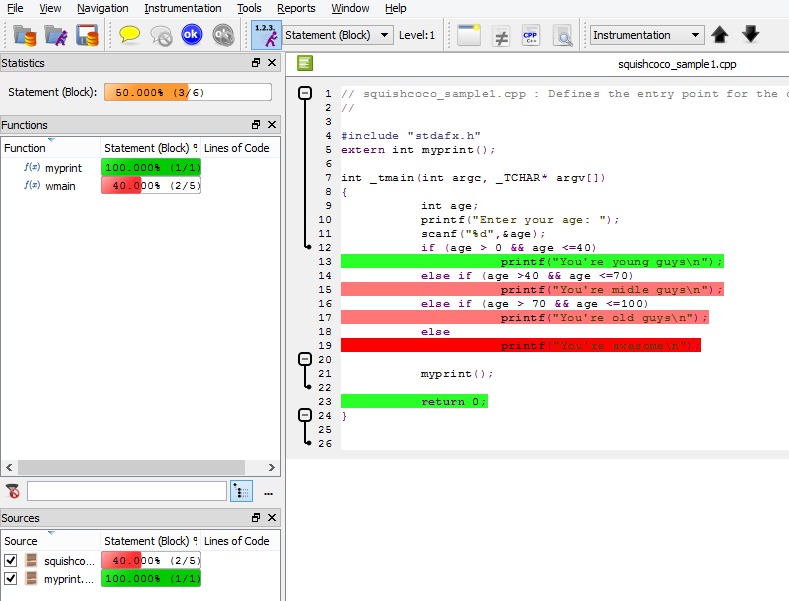
Task: Open the Reports menu
Action: tap(296, 8)
